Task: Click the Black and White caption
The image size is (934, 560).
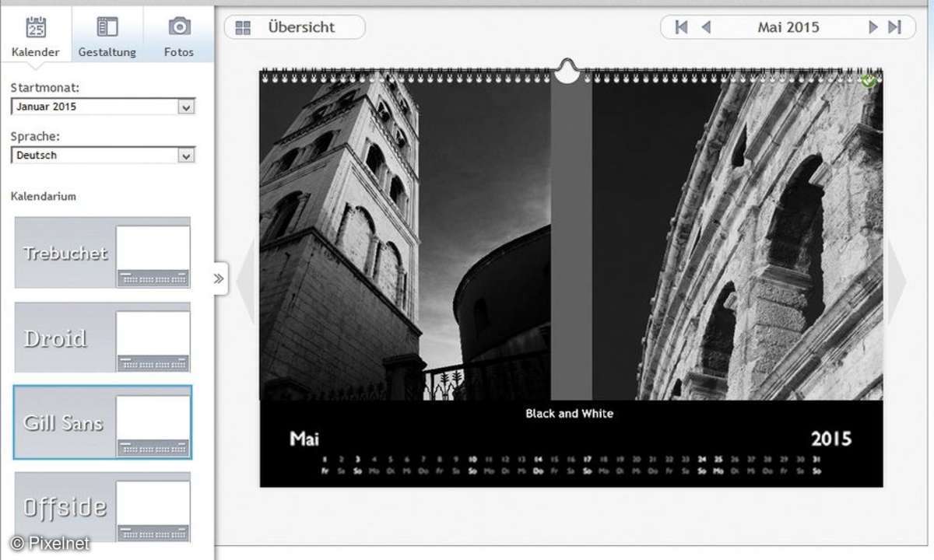Action: [x=570, y=414]
